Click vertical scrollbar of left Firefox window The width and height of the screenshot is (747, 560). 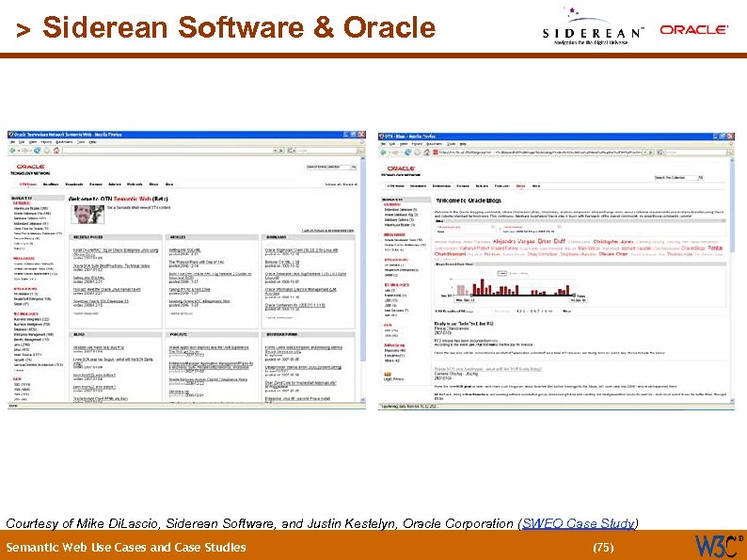(x=363, y=279)
